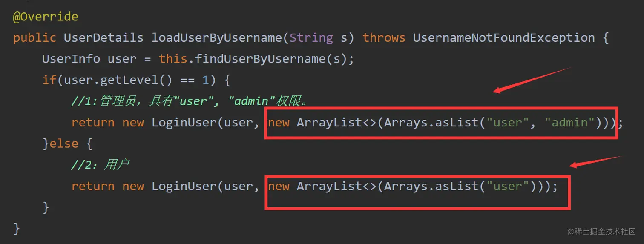Click the return keyword under the //2 comment
Screen dimensions: 644x244
93,187
